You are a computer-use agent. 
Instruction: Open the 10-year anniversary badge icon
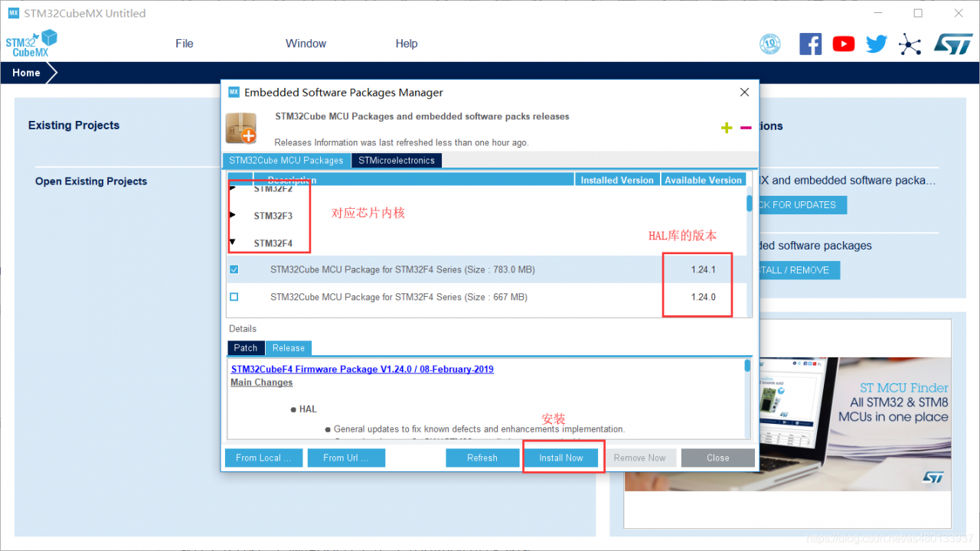(x=769, y=44)
